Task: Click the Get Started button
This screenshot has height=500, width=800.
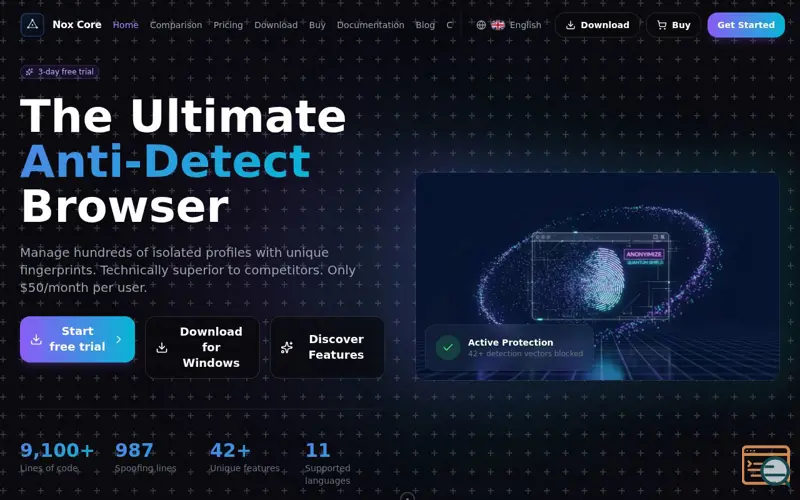Action: [x=746, y=25]
